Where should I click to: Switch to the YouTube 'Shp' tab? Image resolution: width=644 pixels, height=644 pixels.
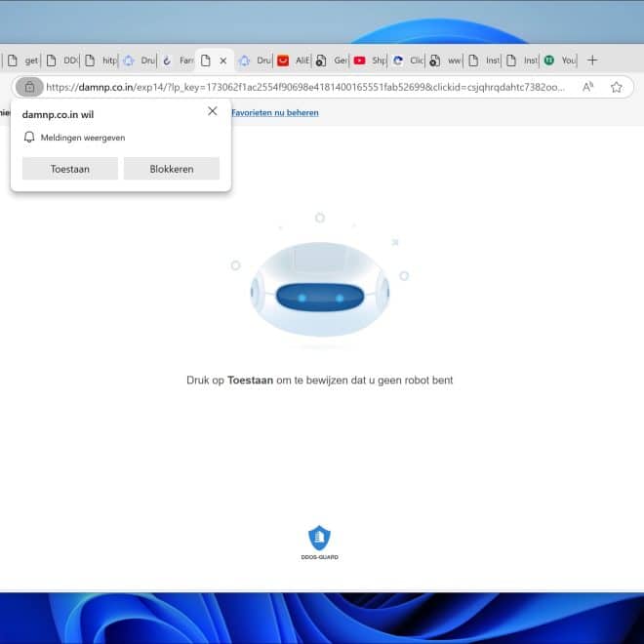[370, 60]
